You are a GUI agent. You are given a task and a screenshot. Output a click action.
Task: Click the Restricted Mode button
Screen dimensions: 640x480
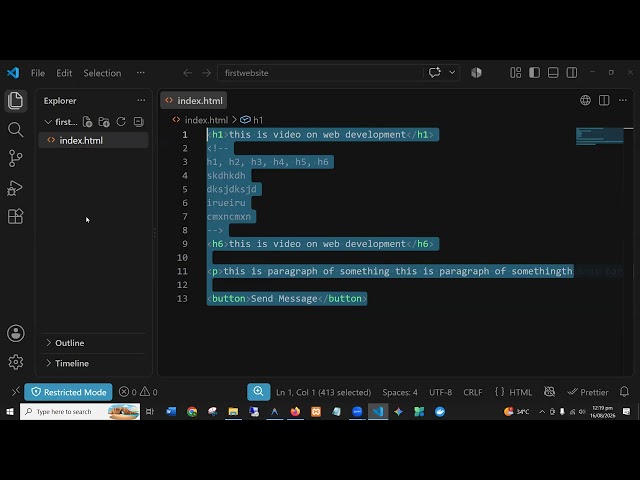[x=68, y=392]
